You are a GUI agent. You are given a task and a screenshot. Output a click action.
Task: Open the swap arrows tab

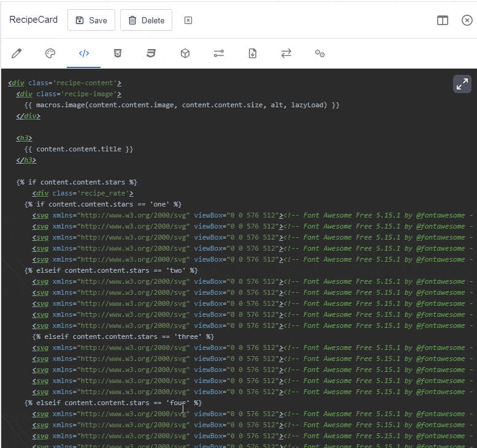coord(286,53)
